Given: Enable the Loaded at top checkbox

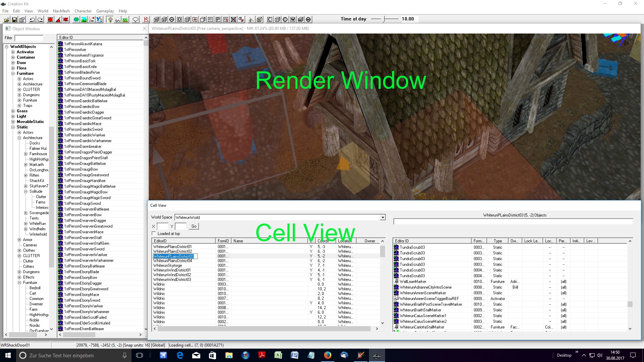Looking at the screenshot, I should (154, 234).
